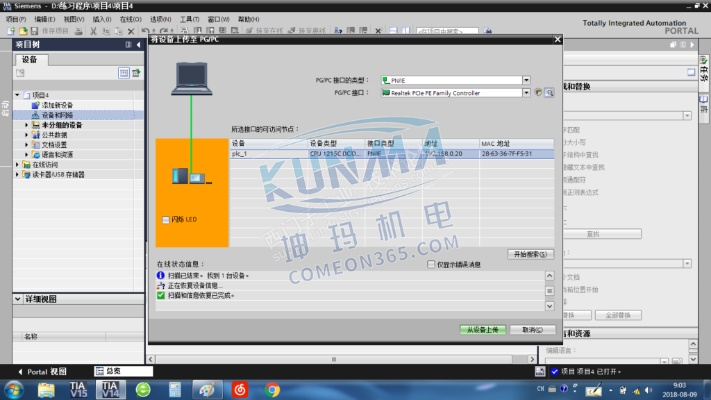Expand the 文档设置 tree node

[x=26, y=145]
